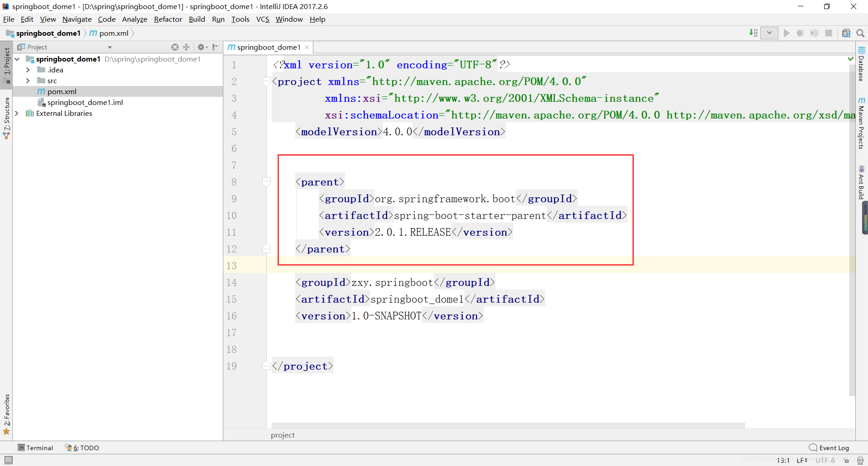Viewport: 868px width, 466px height.
Task: Open the Event Log tool window
Action: tap(829, 447)
